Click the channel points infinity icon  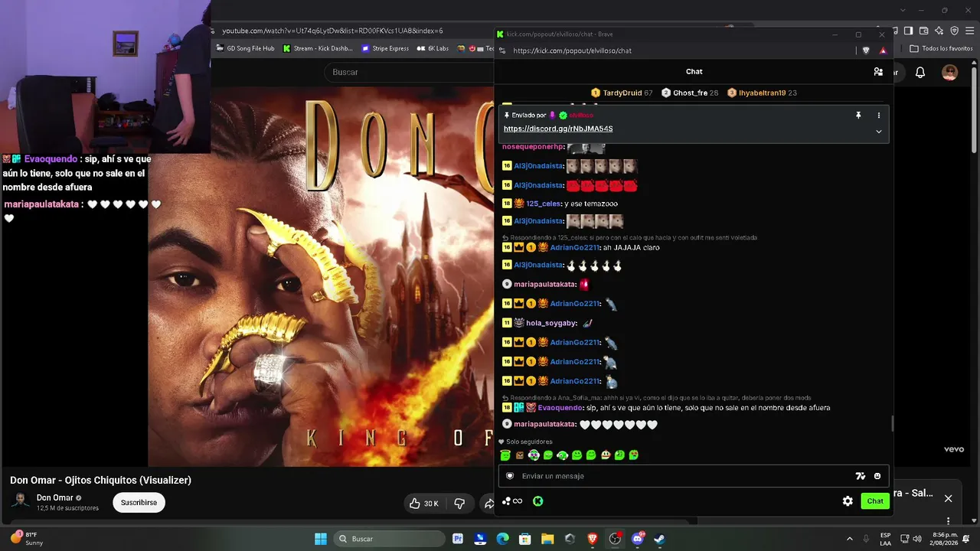[x=512, y=501]
